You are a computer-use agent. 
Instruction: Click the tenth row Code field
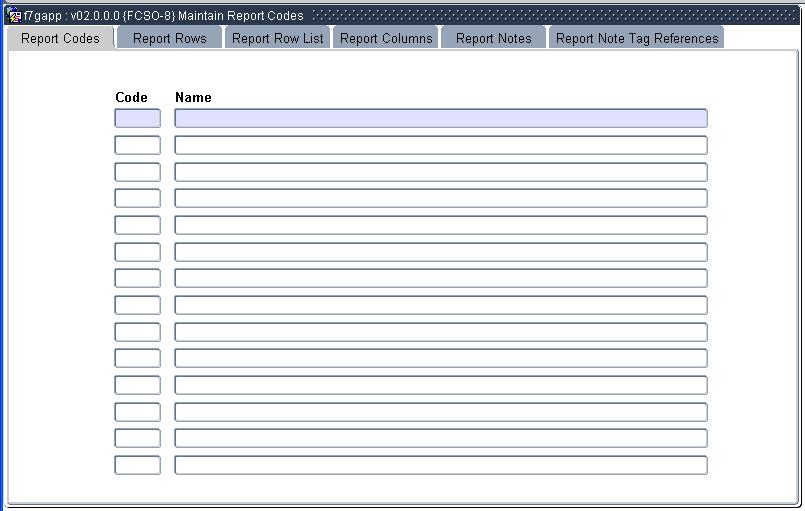pos(137,358)
